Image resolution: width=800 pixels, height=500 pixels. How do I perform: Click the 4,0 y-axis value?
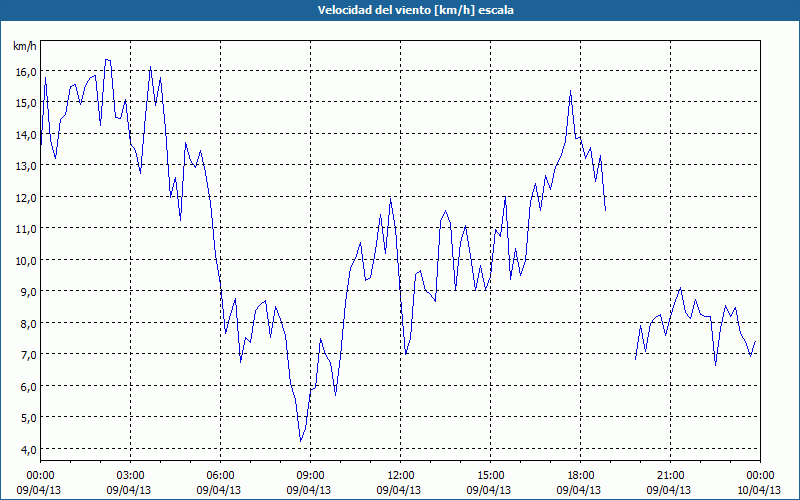coord(28,450)
